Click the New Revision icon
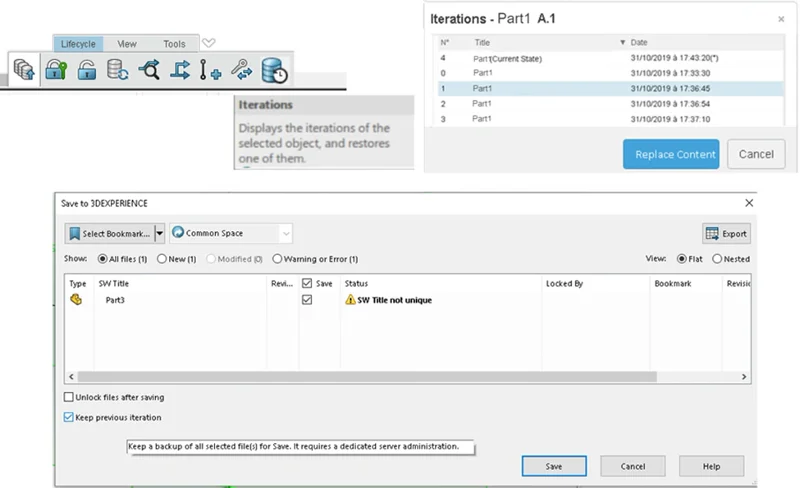The height and width of the screenshot is (488, 800). click(210, 71)
